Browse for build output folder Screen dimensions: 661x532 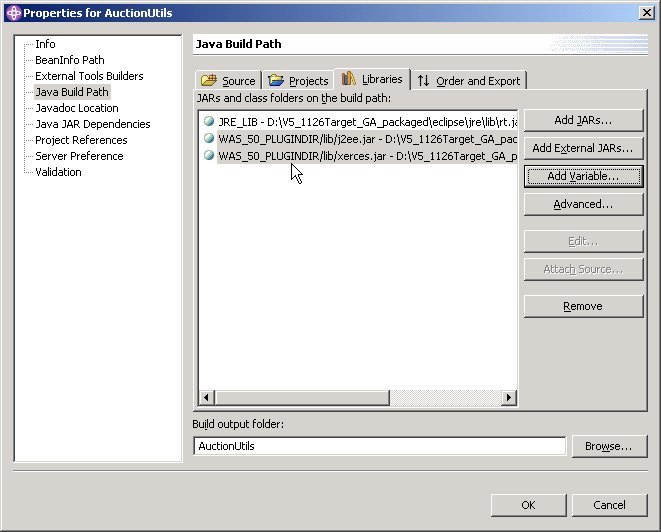coord(609,446)
